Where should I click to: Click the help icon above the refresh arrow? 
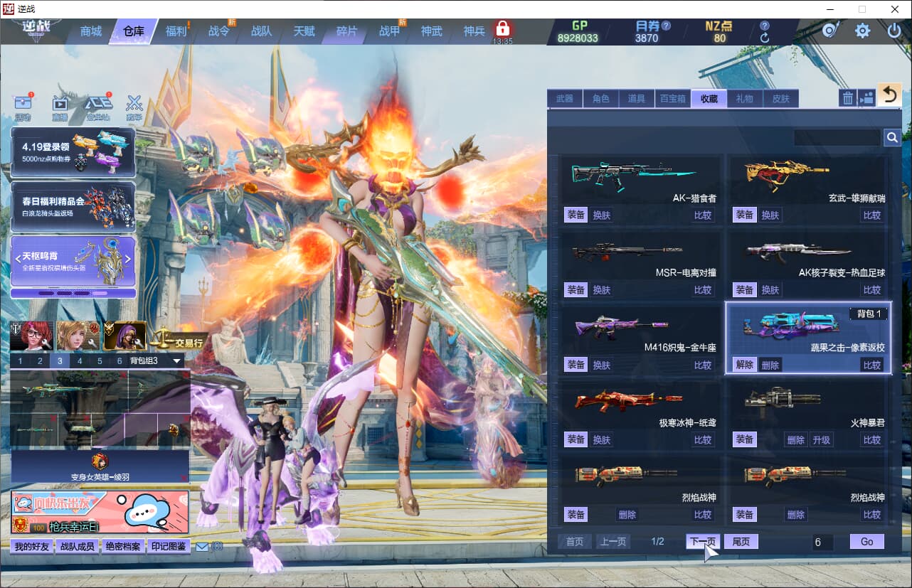[x=765, y=26]
